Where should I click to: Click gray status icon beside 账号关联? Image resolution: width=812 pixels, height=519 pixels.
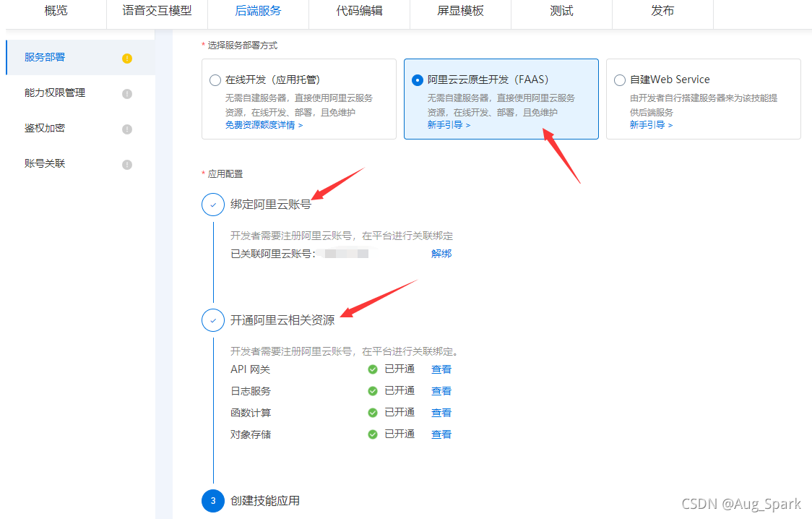click(127, 165)
